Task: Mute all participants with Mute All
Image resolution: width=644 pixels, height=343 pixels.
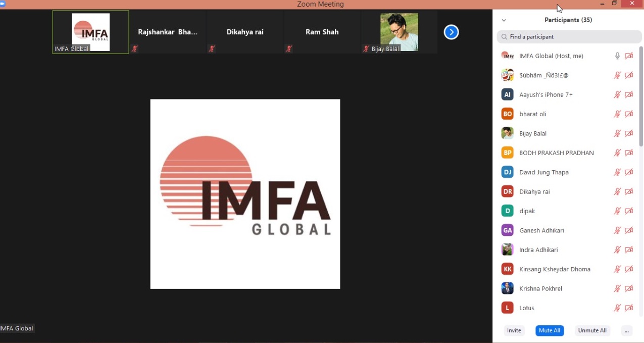Action: click(550, 331)
